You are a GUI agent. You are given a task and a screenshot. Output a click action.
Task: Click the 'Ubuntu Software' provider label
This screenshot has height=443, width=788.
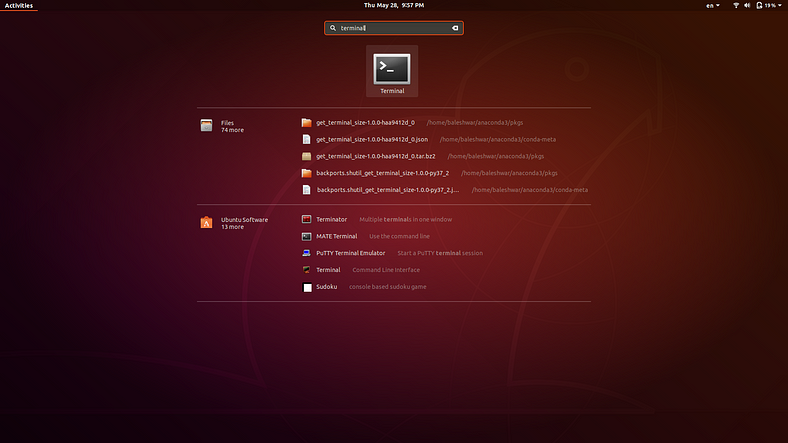click(x=244, y=219)
